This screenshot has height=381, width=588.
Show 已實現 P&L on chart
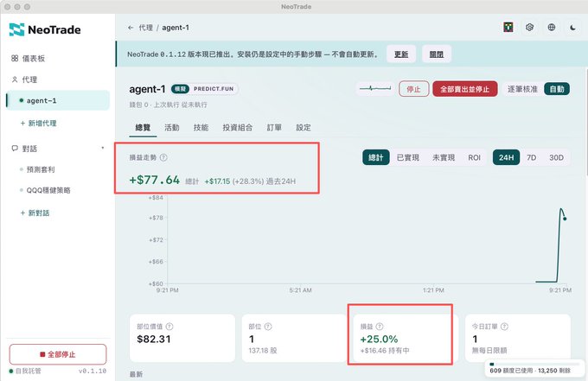(x=408, y=158)
